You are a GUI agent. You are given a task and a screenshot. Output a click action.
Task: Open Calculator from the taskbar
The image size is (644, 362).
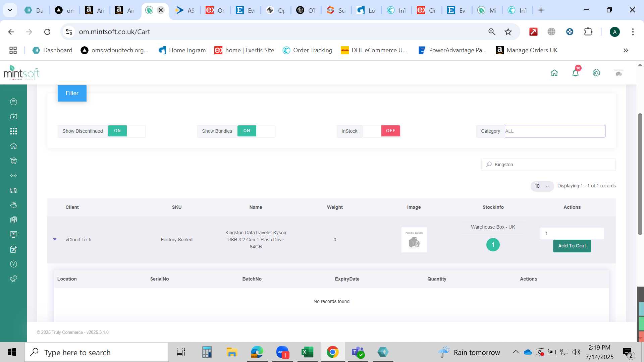(x=207, y=352)
